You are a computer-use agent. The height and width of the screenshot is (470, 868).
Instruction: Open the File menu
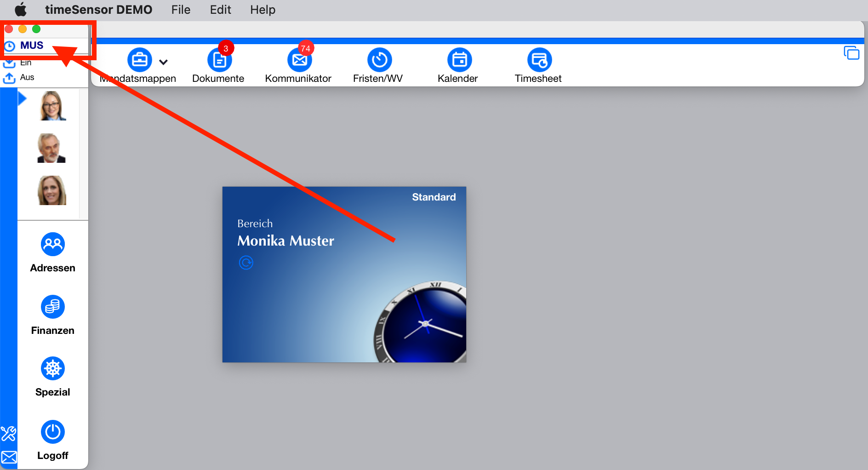click(x=181, y=10)
